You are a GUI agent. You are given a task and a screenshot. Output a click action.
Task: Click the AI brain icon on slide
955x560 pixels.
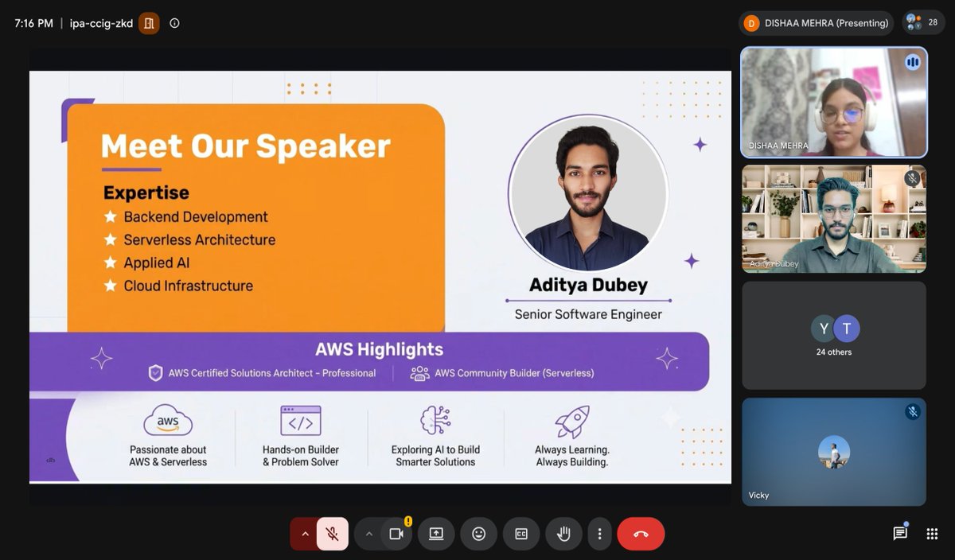tap(435, 421)
